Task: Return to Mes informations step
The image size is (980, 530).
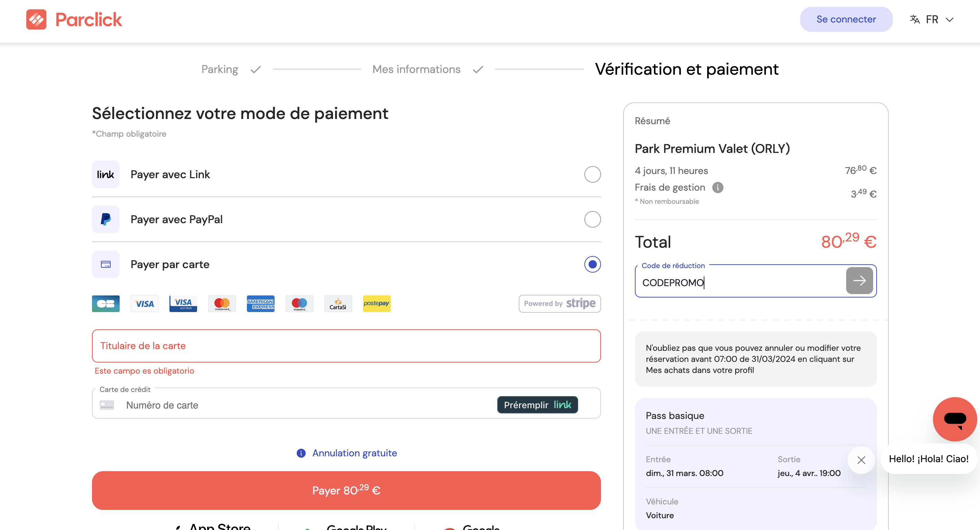Action: [416, 69]
